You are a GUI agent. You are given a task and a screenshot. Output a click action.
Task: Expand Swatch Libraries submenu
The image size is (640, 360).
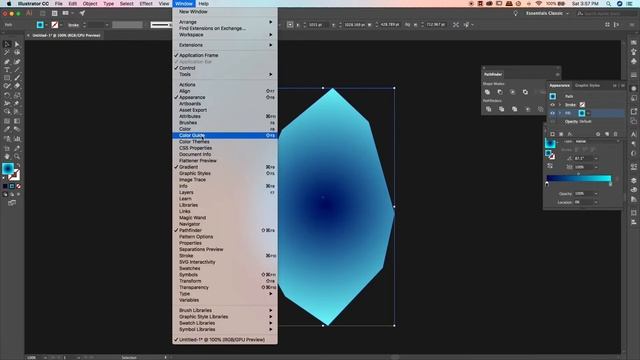(225, 323)
